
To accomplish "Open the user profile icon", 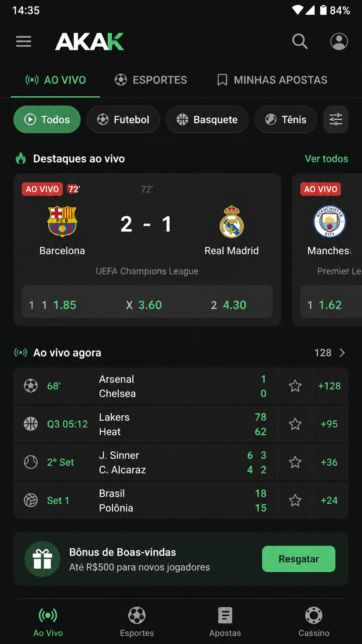I will pyautogui.click(x=339, y=41).
